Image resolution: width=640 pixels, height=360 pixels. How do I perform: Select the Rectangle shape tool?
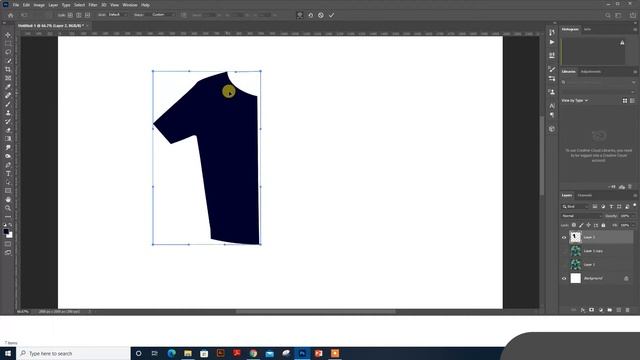(x=8, y=191)
